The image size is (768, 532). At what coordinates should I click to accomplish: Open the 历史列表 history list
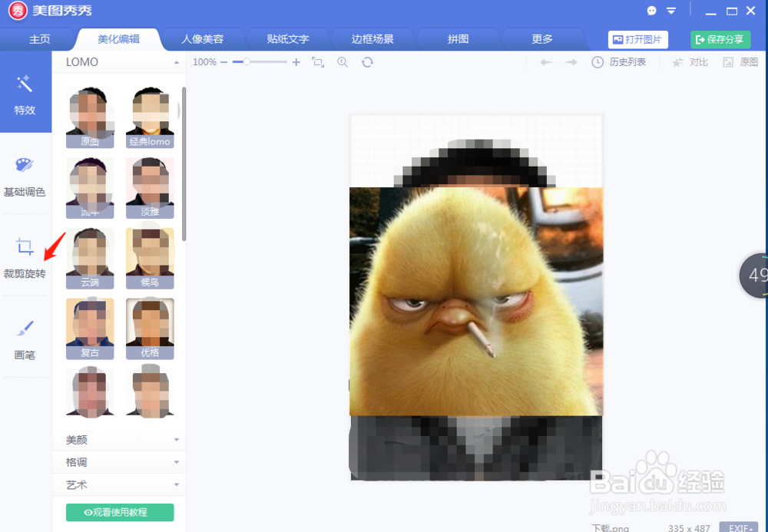click(x=618, y=62)
